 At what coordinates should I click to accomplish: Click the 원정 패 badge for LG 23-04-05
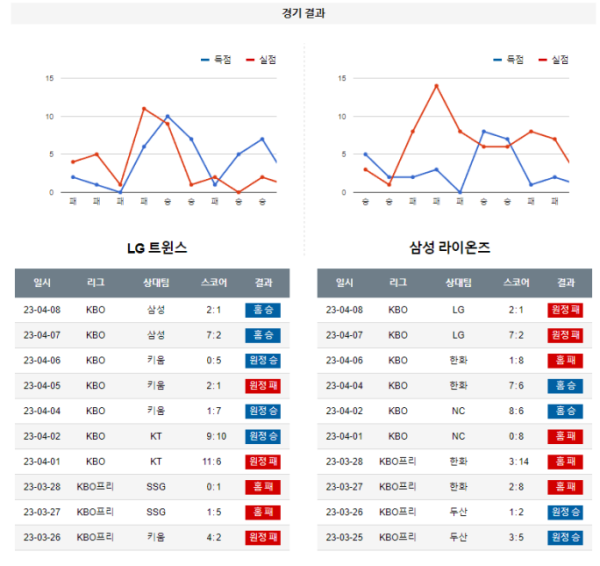tap(263, 386)
